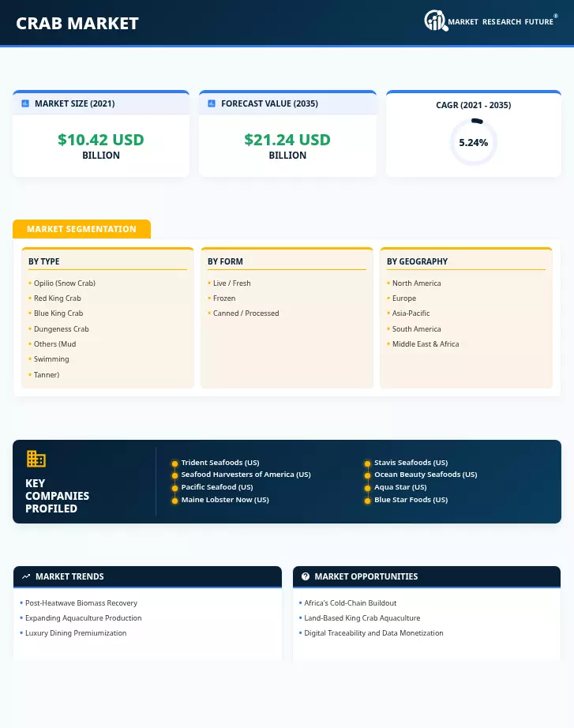Click Land-Based King Crab Aquaculture opportunity

coord(362,618)
